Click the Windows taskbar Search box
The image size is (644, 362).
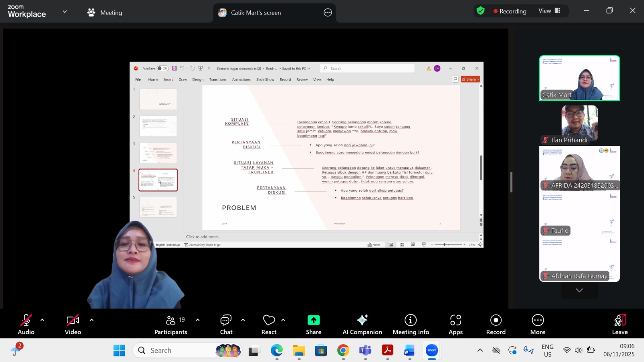(177, 350)
